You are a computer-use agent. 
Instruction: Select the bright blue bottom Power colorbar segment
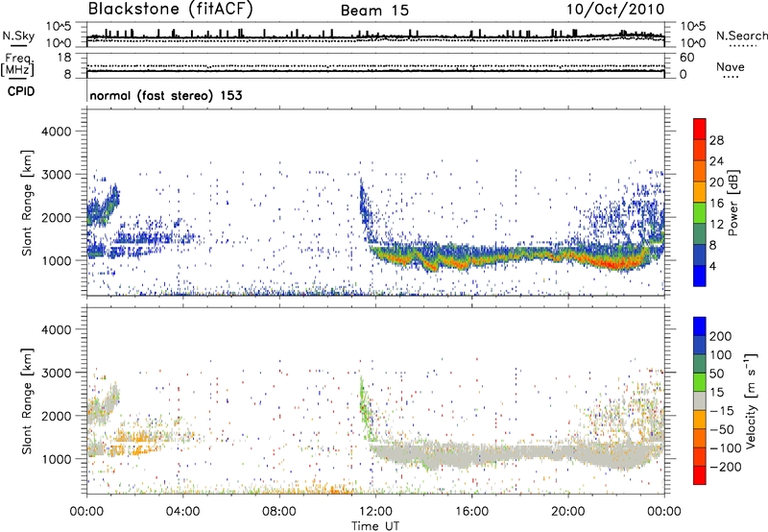(x=700, y=276)
